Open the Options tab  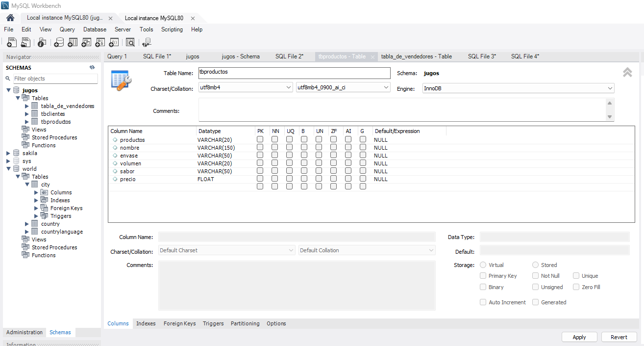(276, 323)
